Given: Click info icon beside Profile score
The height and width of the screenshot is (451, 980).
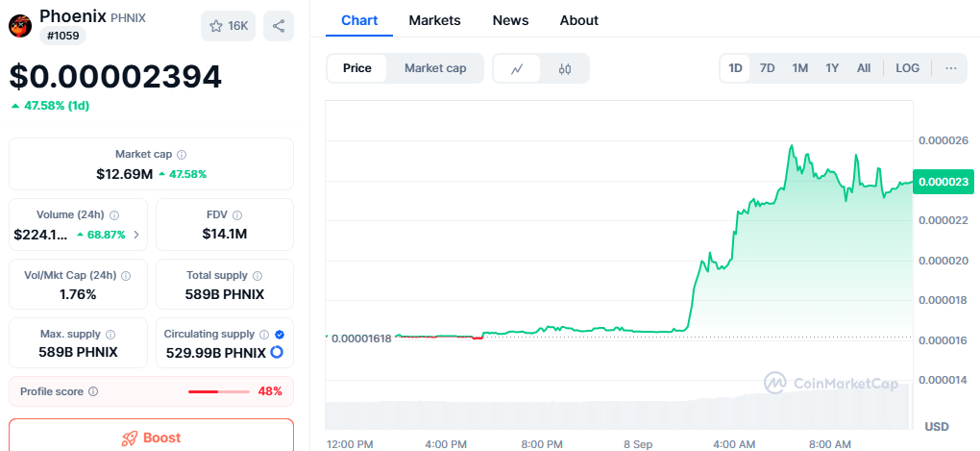Looking at the screenshot, I should (93, 391).
